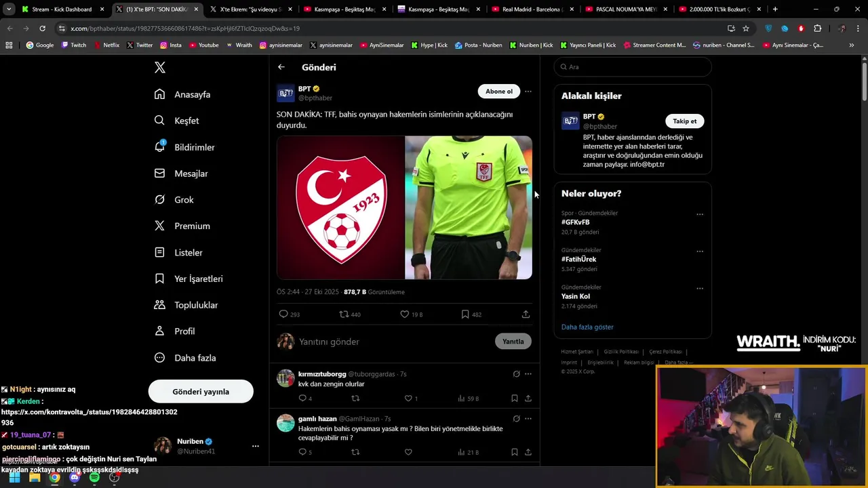Reply icon with 293 on BPT post
This screenshot has height=488, width=868.
tap(290, 314)
